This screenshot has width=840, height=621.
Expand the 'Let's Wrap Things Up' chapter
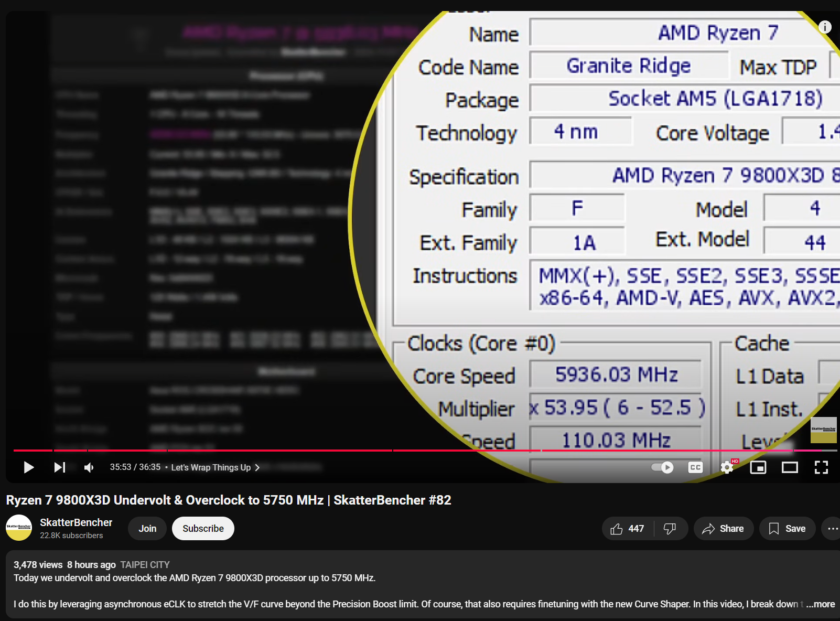tap(216, 467)
